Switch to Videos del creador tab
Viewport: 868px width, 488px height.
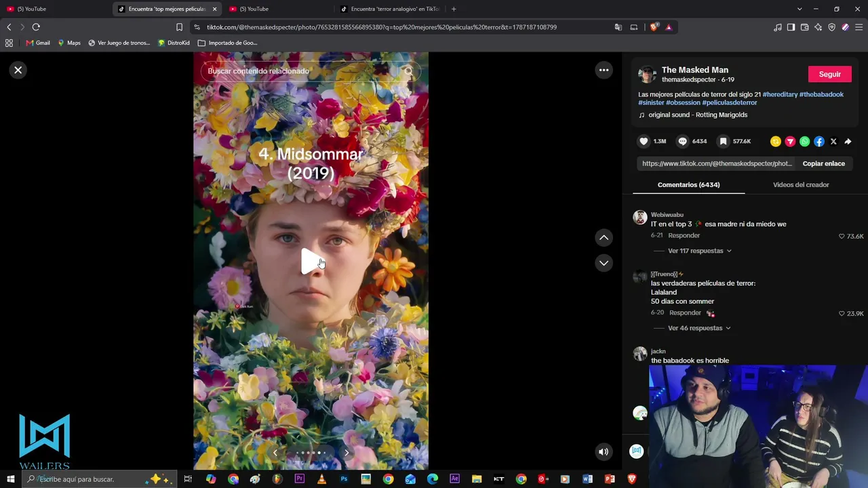click(x=801, y=184)
